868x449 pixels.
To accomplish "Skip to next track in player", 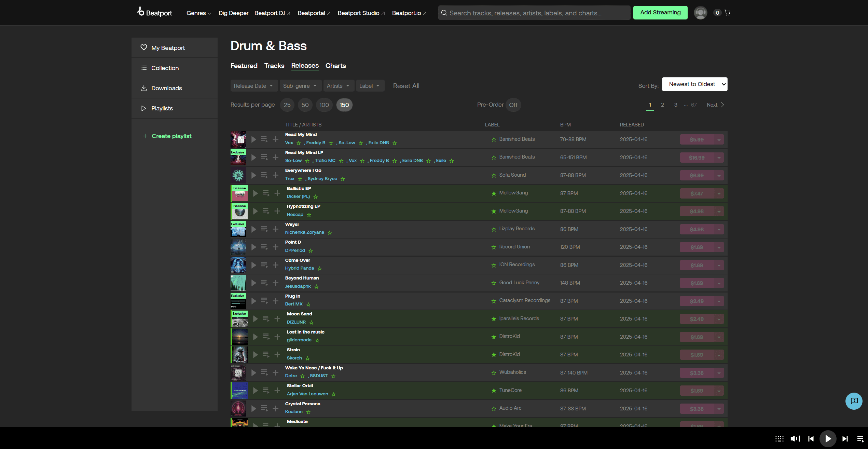I will pyautogui.click(x=845, y=439).
